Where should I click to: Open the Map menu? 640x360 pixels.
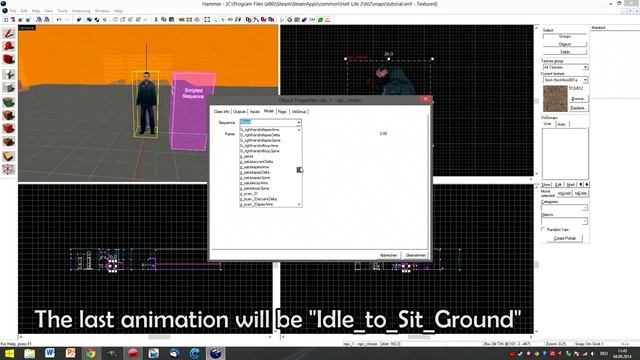tap(36, 11)
